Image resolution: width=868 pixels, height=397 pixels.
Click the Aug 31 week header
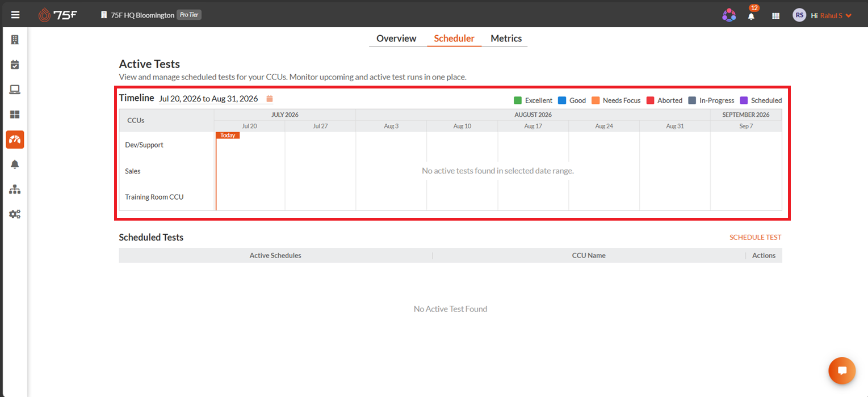point(675,126)
